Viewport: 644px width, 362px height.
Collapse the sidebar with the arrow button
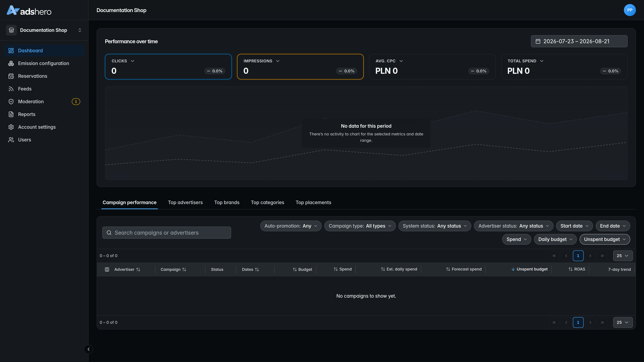89,349
